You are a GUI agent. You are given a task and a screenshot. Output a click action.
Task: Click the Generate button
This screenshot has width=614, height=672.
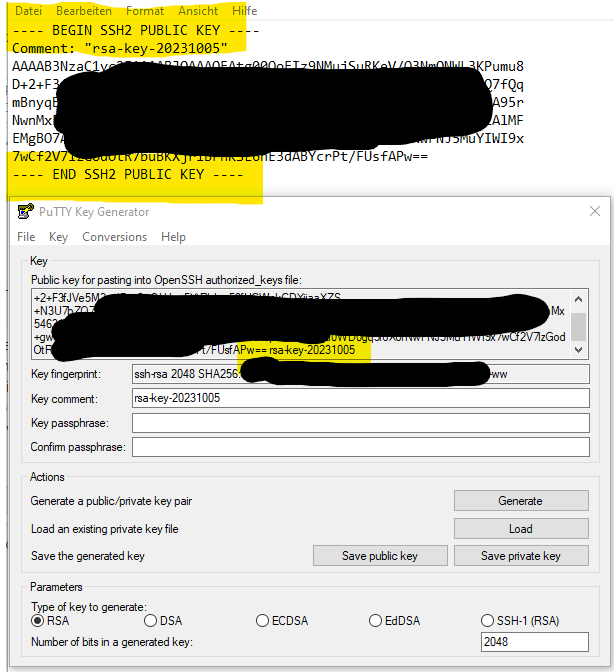521,501
